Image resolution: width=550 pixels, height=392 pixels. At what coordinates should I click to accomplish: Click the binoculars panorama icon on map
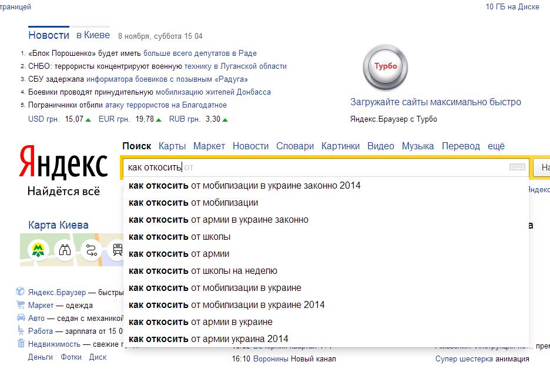[x=65, y=250]
